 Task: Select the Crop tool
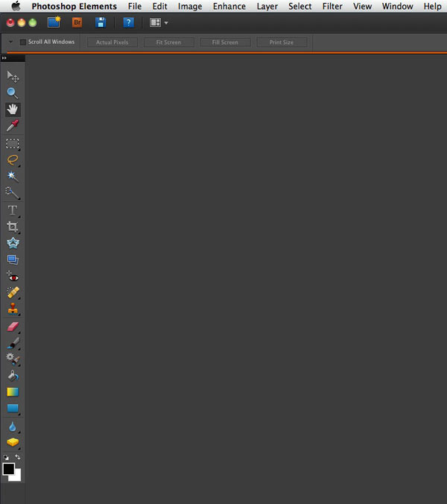(x=13, y=227)
